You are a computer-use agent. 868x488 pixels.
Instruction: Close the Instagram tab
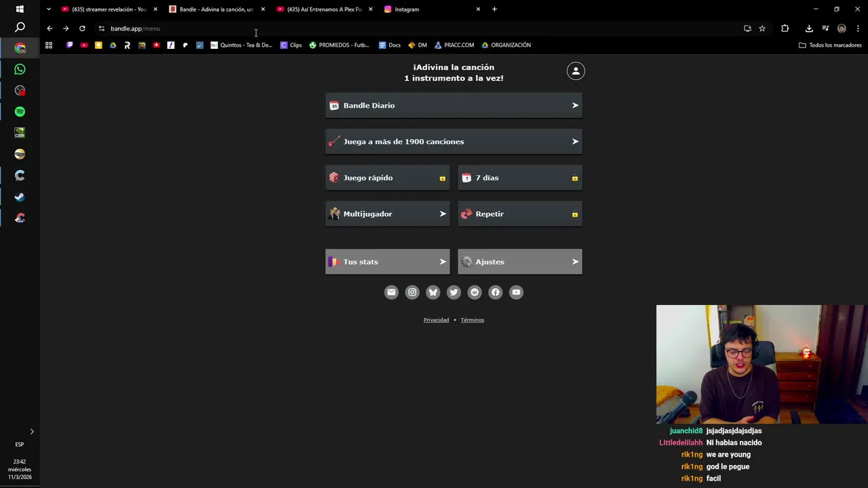coord(478,9)
